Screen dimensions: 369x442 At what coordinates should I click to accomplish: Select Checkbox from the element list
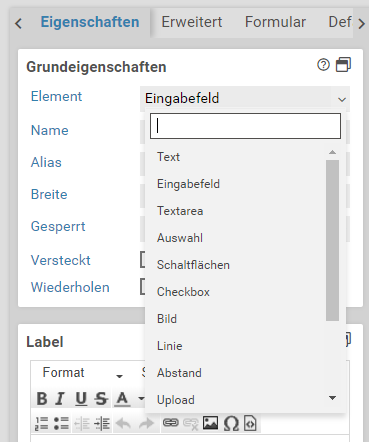pyautogui.click(x=183, y=292)
